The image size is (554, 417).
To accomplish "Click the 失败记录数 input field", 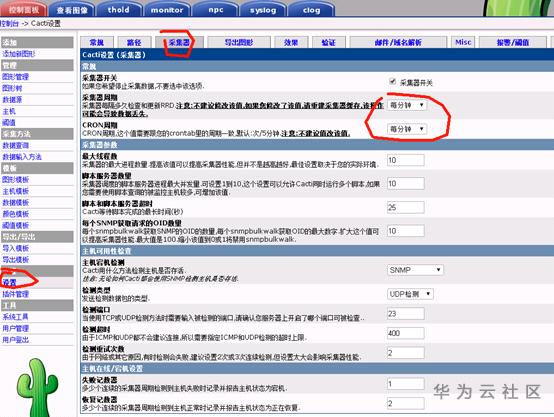I will tap(406, 384).
